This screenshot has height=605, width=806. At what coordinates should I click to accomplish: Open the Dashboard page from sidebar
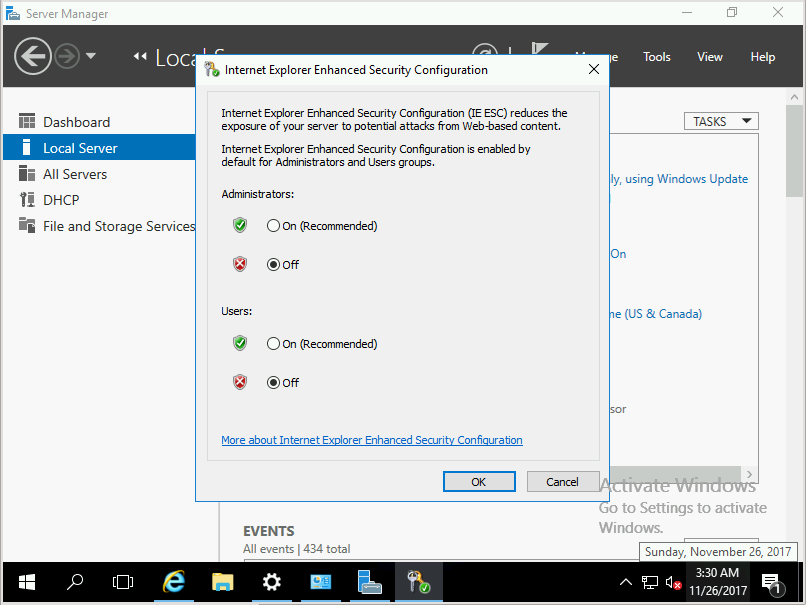click(77, 122)
